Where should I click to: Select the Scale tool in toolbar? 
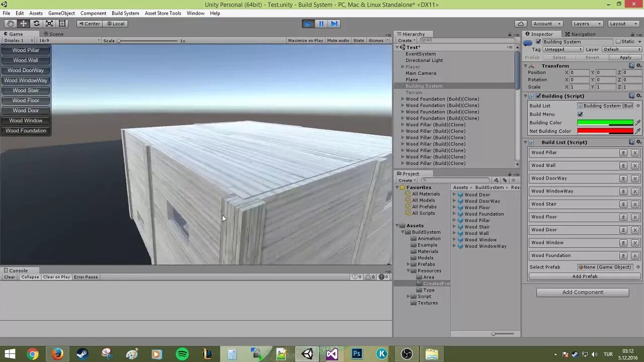[49, 24]
